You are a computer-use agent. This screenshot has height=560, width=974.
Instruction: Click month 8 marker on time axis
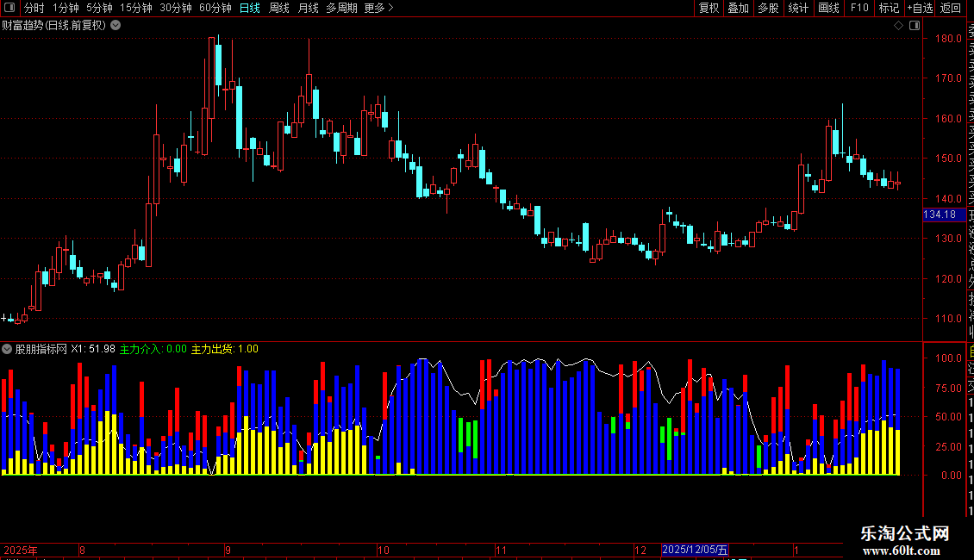pos(82,550)
